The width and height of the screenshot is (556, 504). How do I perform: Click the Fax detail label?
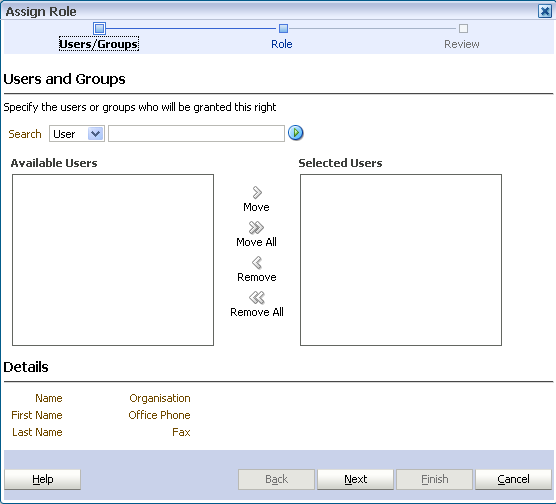tap(181, 432)
